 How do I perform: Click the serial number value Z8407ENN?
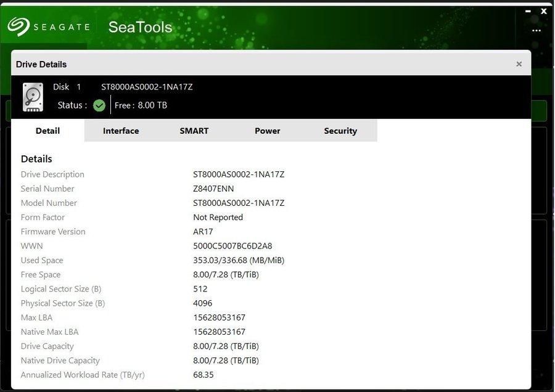click(213, 189)
